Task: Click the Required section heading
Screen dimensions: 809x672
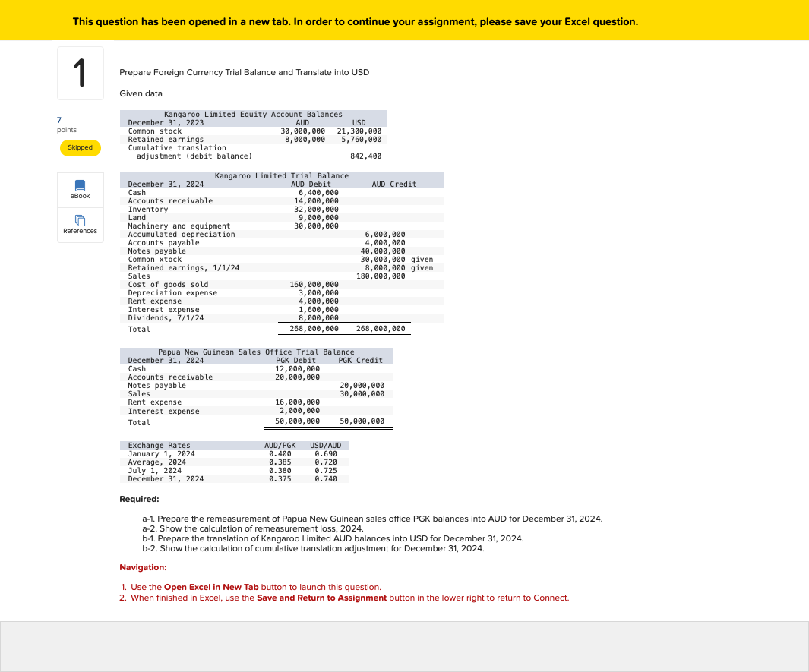Action: tap(138, 499)
